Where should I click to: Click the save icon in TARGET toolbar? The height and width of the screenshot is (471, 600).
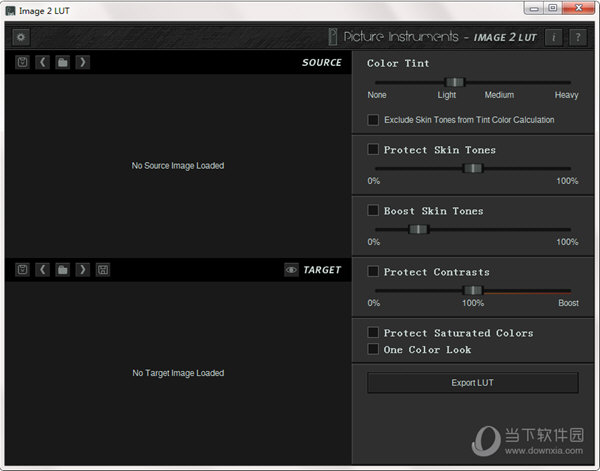point(103,270)
